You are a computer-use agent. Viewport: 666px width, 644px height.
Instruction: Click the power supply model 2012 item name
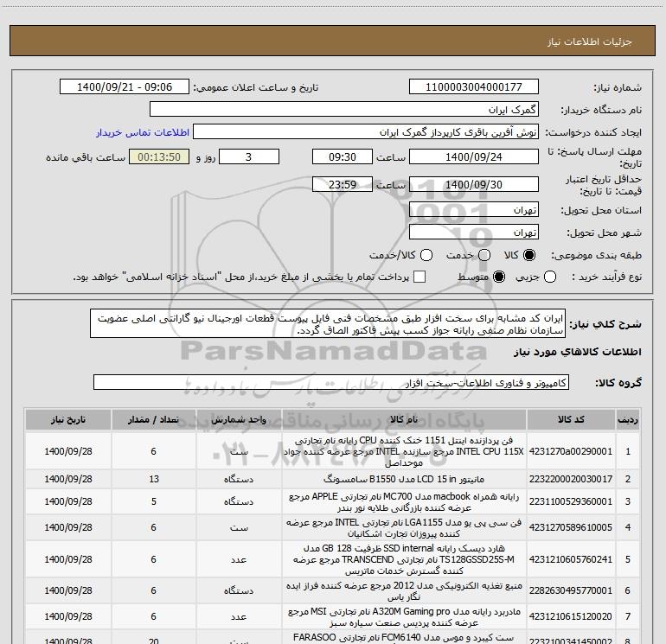(x=404, y=591)
